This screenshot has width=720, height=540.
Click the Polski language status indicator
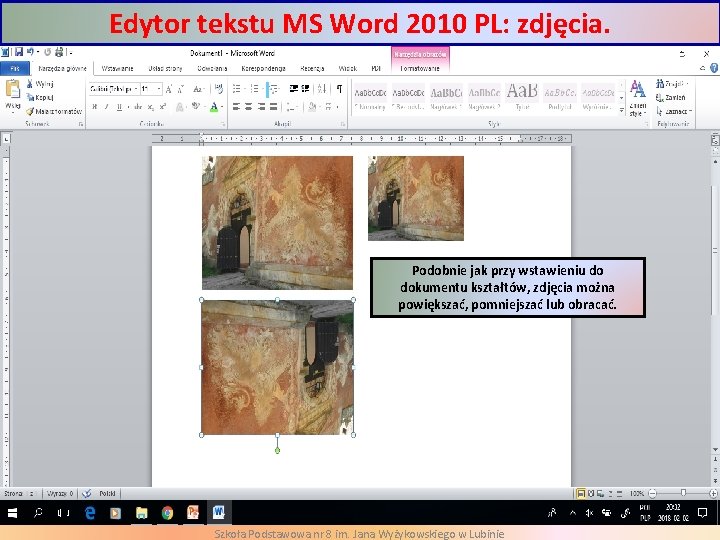[x=107, y=494]
